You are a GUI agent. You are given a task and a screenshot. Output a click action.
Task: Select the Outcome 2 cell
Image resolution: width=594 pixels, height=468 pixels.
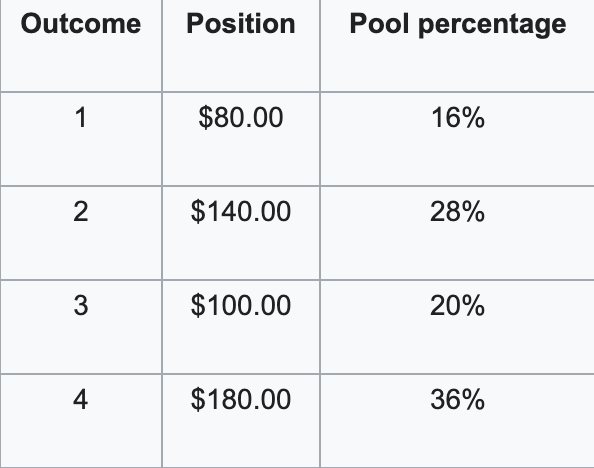(81, 233)
